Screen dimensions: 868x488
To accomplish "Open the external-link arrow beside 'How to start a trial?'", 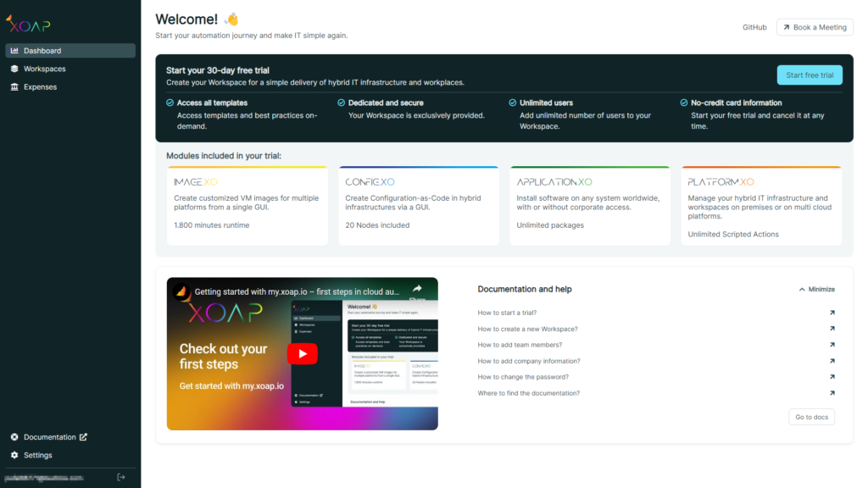I will [832, 313].
